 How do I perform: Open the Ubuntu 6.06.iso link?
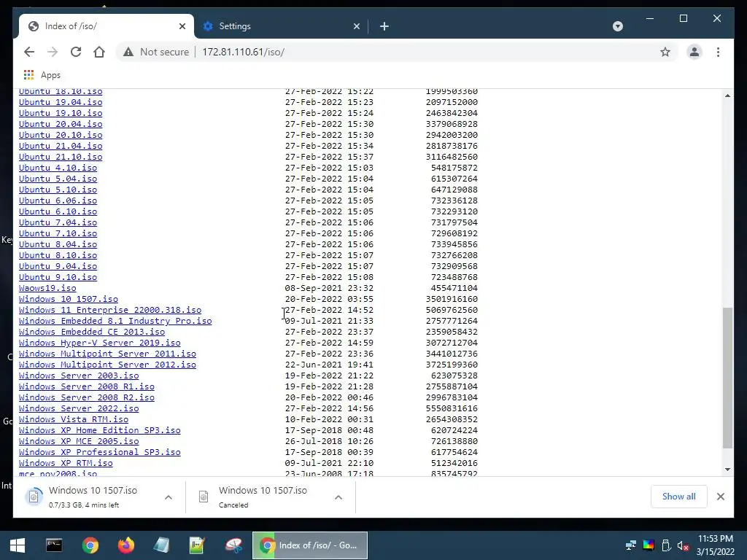58,201
